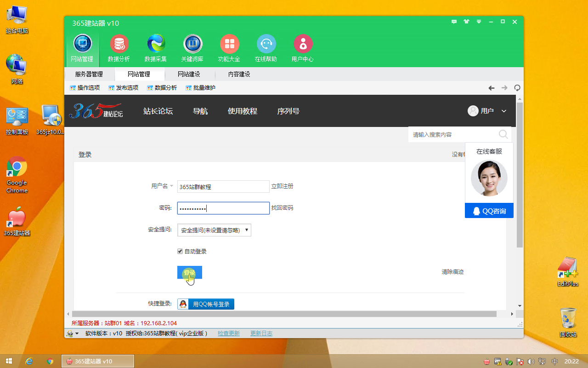Open 导航 nav link
588x368 pixels.
[x=200, y=111]
